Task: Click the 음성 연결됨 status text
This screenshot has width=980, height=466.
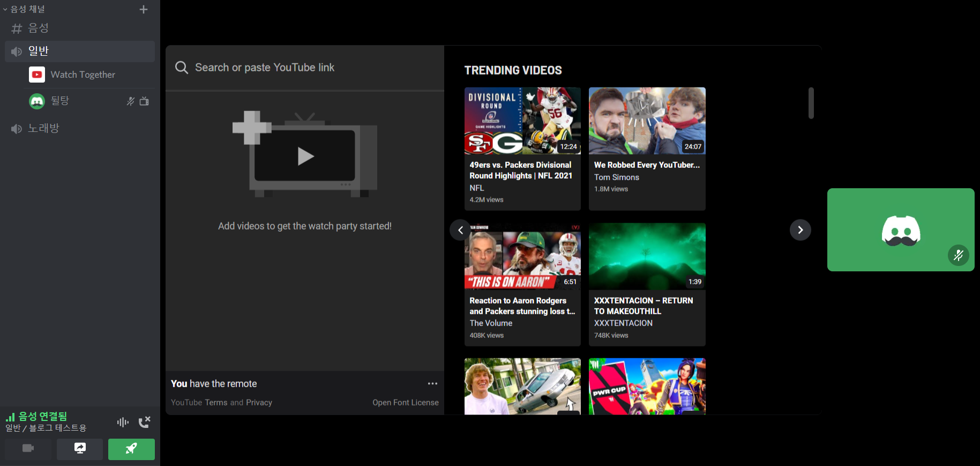Action: click(x=43, y=416)
